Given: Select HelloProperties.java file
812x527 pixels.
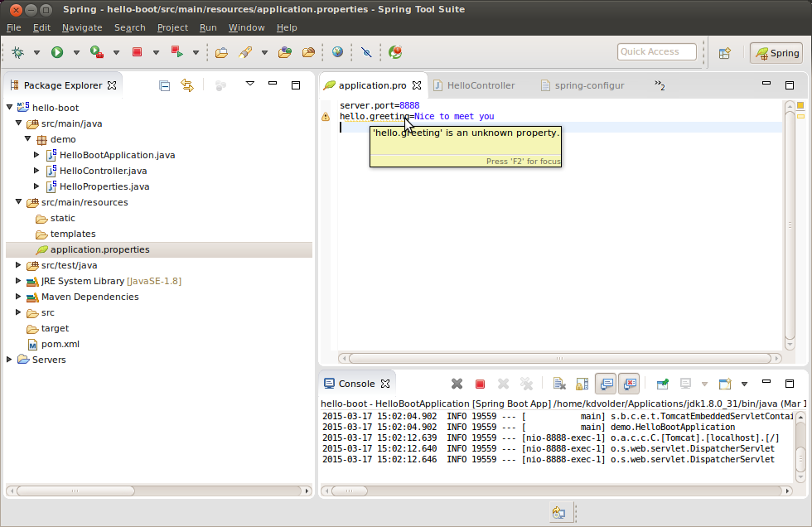Looking at the screenshot, I should coord(104,186).
